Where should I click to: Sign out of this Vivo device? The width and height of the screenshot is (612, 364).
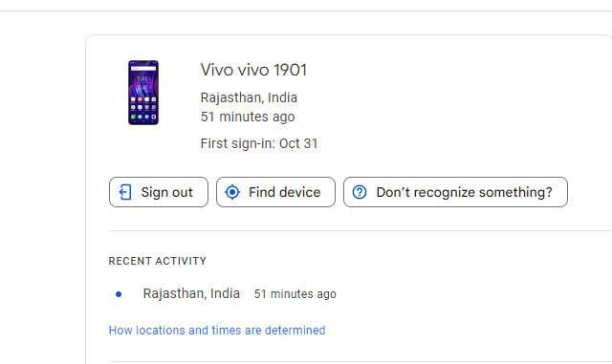point(159,192)
